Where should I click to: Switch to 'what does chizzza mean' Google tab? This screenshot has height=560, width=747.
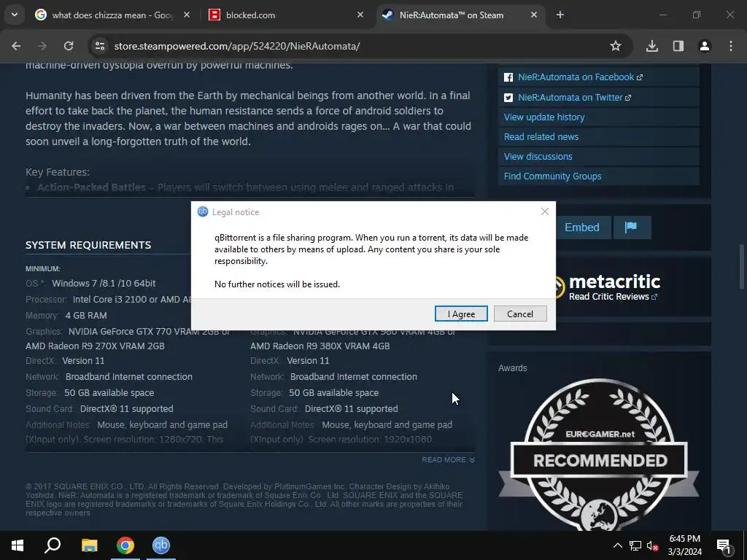click(112, 15)
